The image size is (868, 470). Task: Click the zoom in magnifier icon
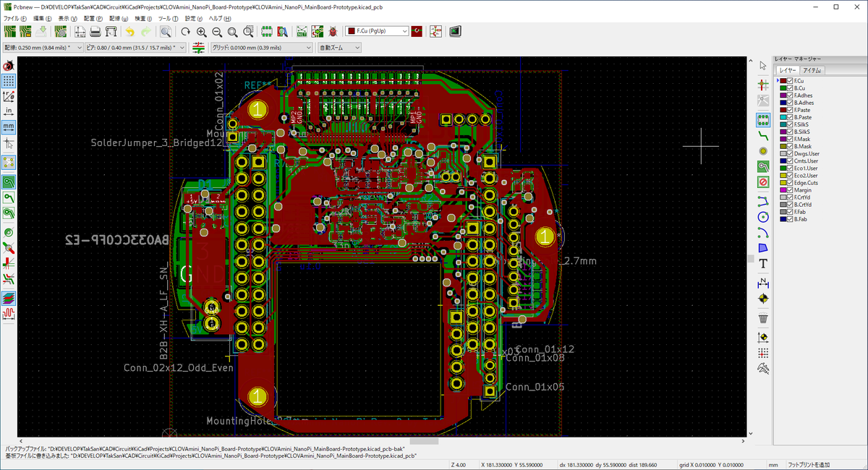click(x=201, y=32)
